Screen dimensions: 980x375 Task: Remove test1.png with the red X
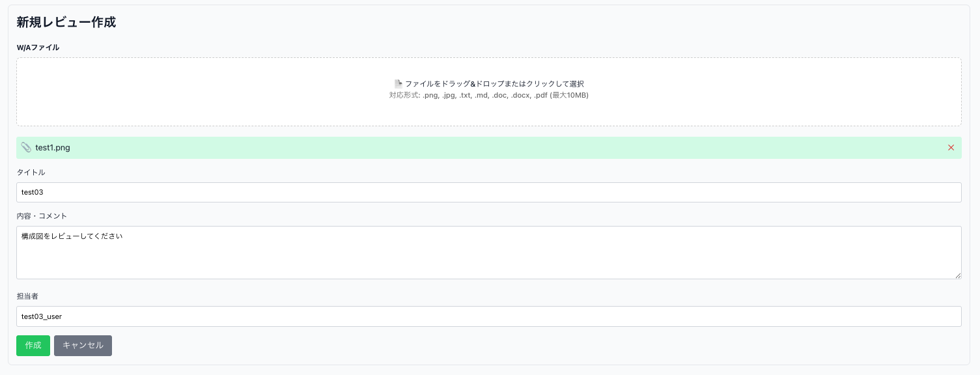(951, 148)
